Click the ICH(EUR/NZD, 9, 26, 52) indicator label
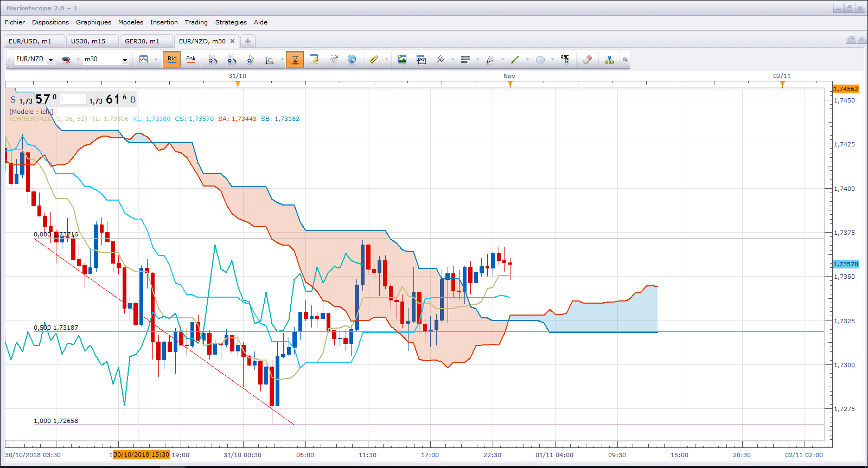This screenshot has height=468, width=868. pos(48,119)
